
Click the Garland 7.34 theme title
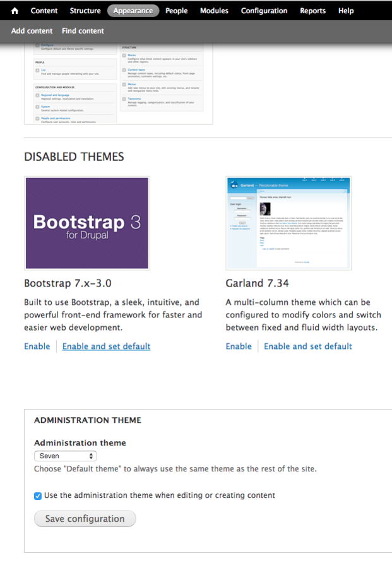tap(257, 283)
